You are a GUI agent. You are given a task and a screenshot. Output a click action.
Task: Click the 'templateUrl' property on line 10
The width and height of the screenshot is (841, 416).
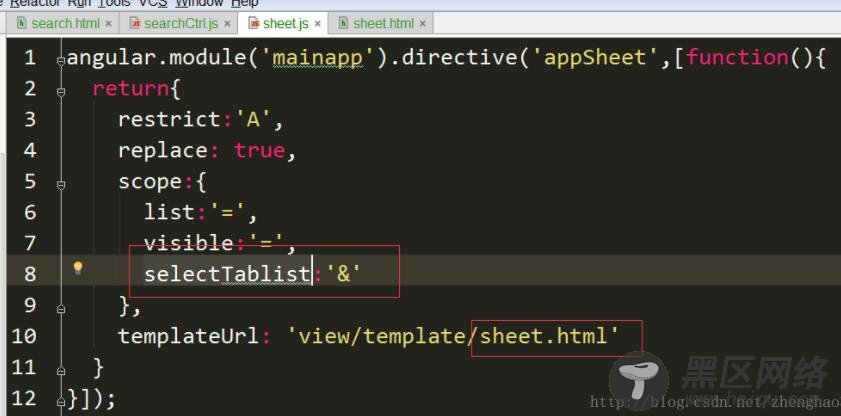[x=189, y=336]
